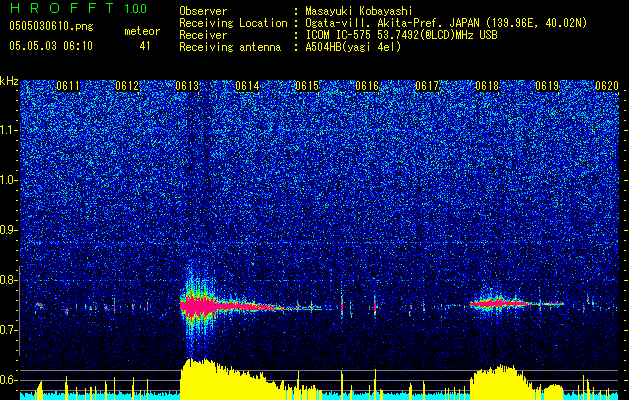Click the file name 0505030610.png
629x400 pixels.
tap(51, 26)
